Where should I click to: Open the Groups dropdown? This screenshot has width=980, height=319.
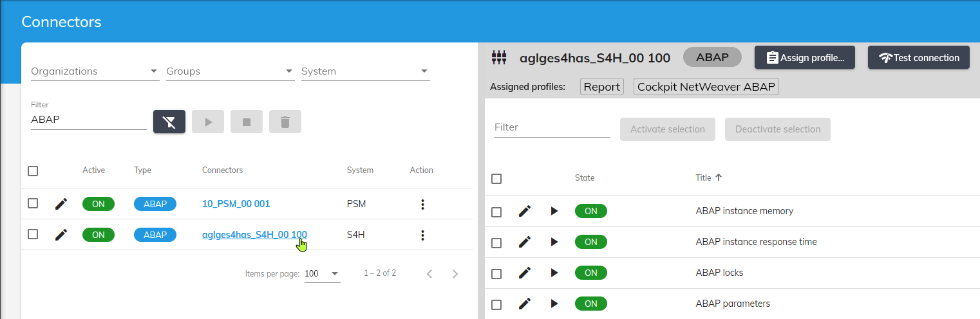230,71
